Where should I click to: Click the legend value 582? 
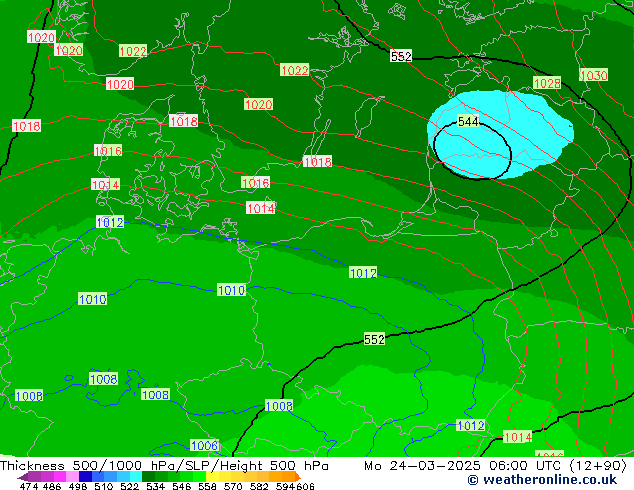coord(259,486)
